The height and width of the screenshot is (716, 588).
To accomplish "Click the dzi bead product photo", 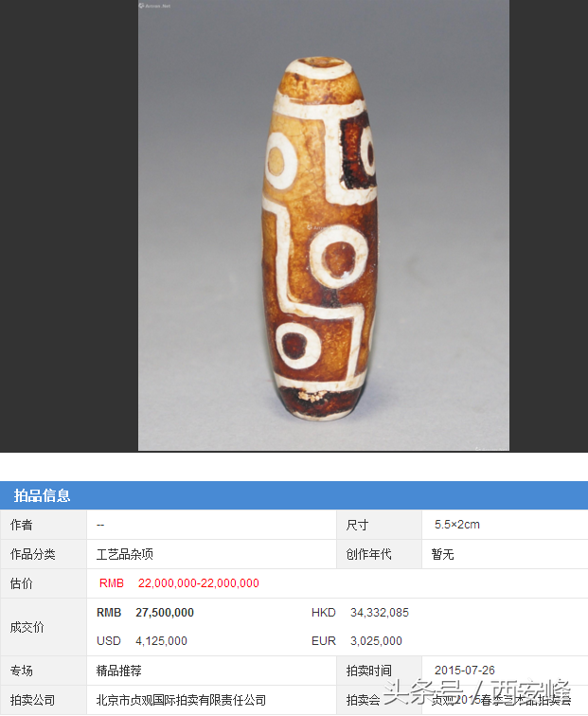I will tap(324, 225).
